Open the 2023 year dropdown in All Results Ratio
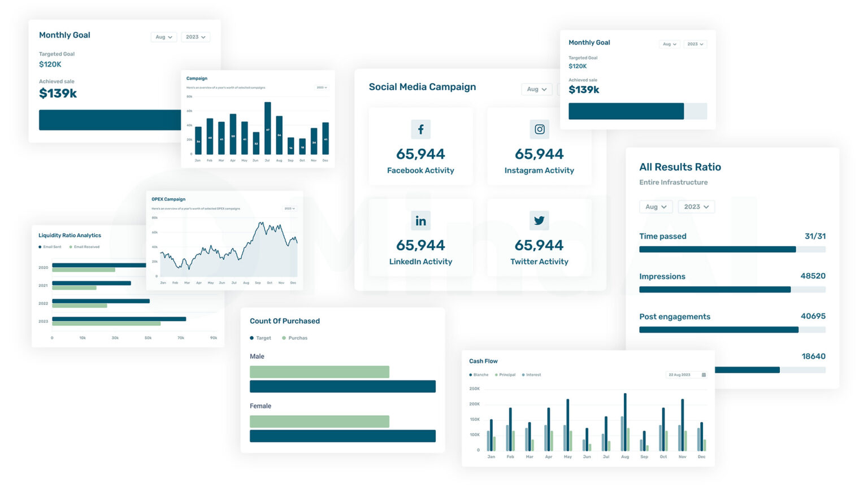The width and height of the screenshot is (868, 488). point(696,207)
